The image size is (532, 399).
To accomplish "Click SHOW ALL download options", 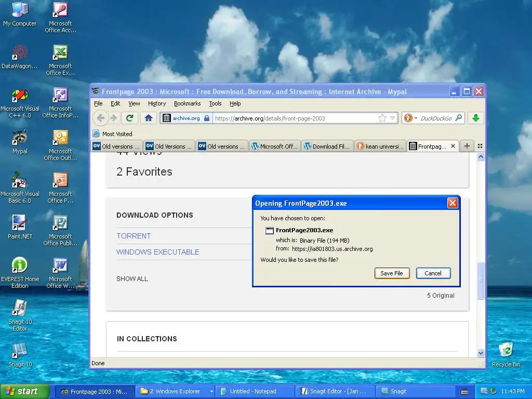I will coord(132,279).
